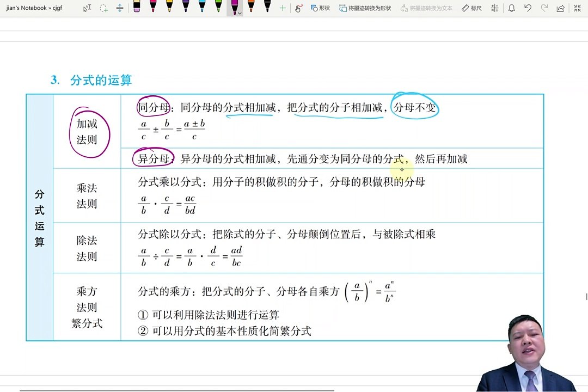
Task: Select the pink-red pen
Action: [153, 6]
